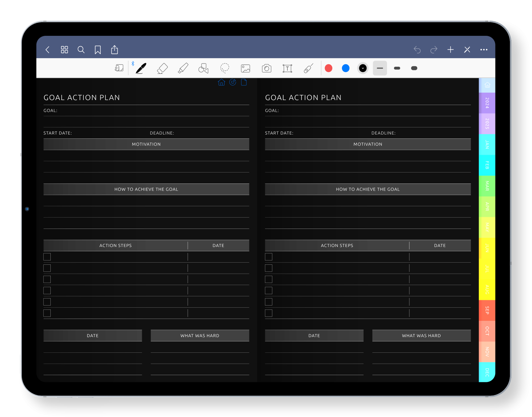Image resolution: width=532 pixels, height=417 pixels.
Task: Jump to the 2025 tab
Action: [487, 124]
